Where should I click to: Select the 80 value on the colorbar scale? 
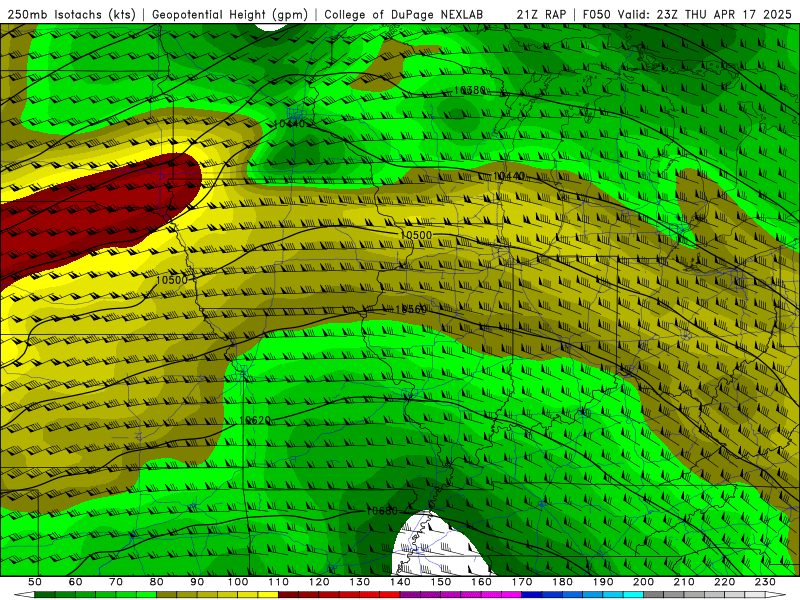point(157,582)
